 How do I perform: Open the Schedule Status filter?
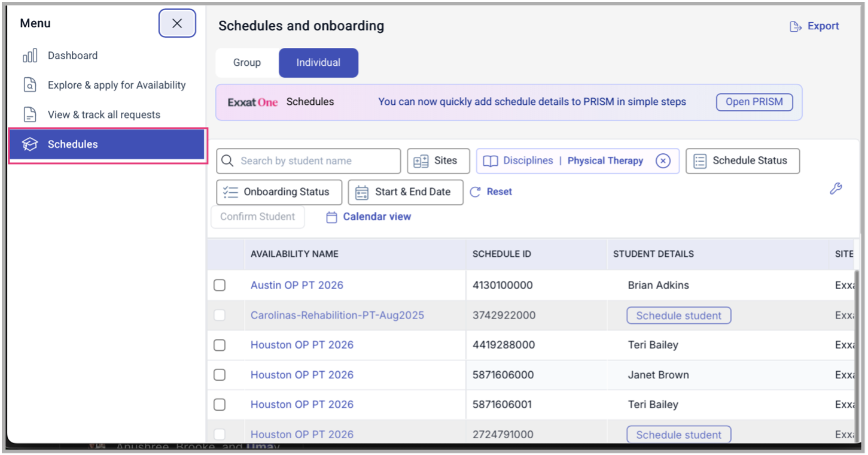pyautogui.click(x=742, y=160)
